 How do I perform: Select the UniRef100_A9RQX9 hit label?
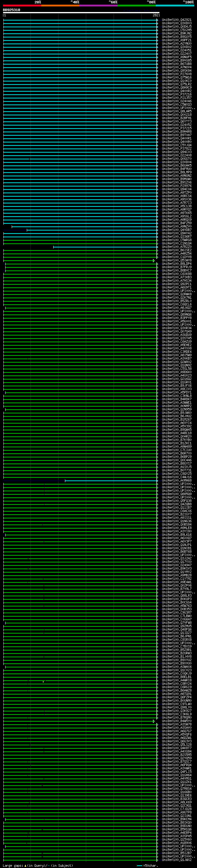coord(177,220)
